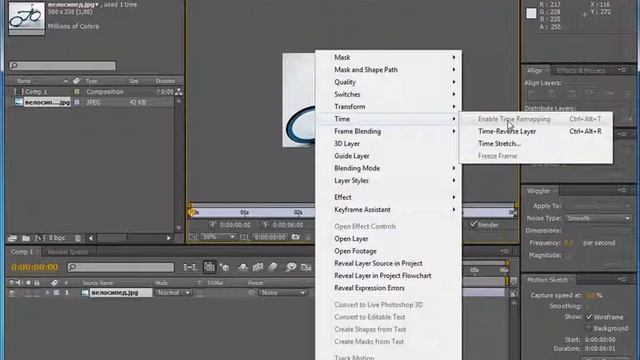Click the viewer timecode 0;00;00;00 button
This screenshot has width=640, height=360.
(x=270, y=237)
